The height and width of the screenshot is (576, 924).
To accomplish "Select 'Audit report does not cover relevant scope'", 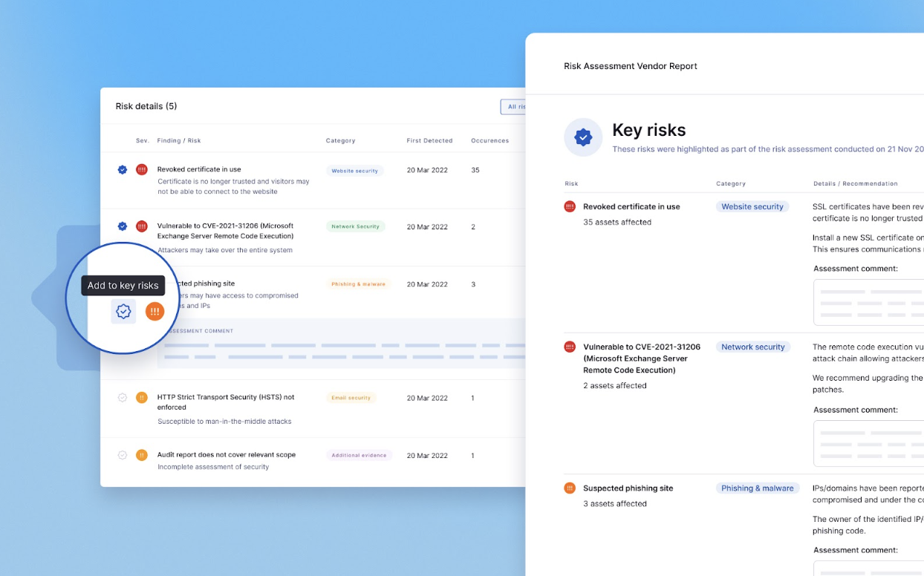I will 227,454.
